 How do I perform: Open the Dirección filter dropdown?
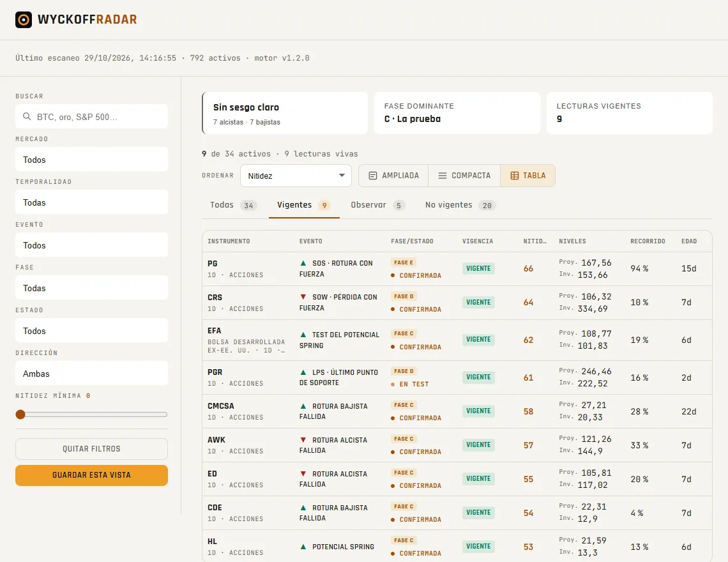tap(91, 373)
